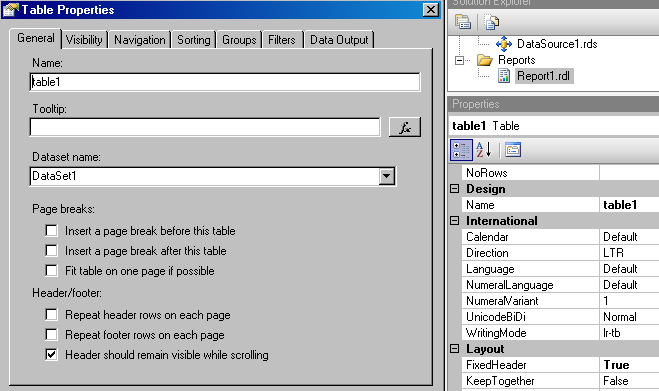Open the Tooltip expression fx button
The width and height of the screenshot is (659, 391).
click(404, 127)
